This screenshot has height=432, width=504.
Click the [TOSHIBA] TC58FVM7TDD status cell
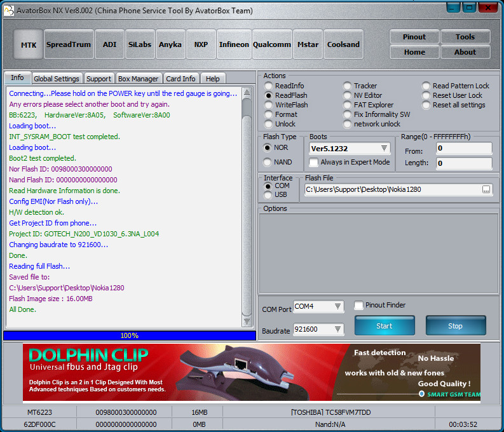coord(330,412)
